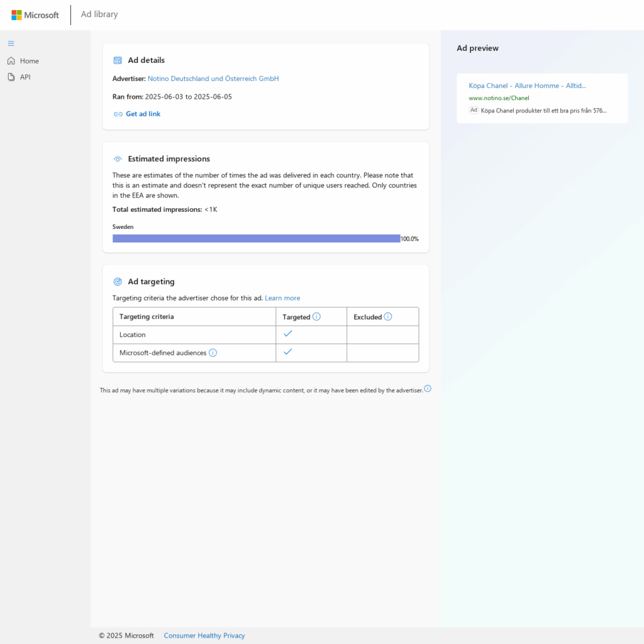Click the Targeting criteria column header
This screenshot has height=644, width=644.
147,317
